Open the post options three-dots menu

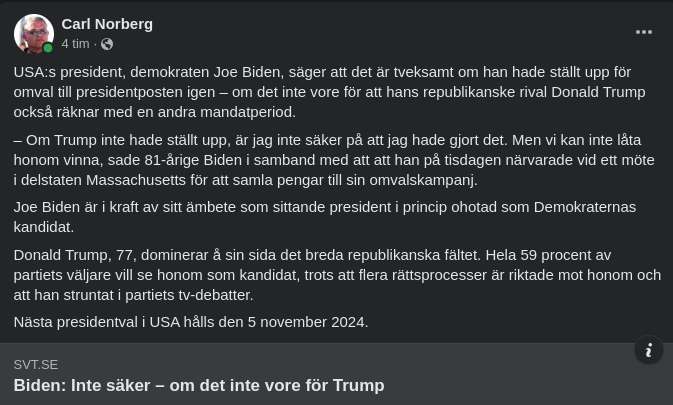tap(644, 32)
